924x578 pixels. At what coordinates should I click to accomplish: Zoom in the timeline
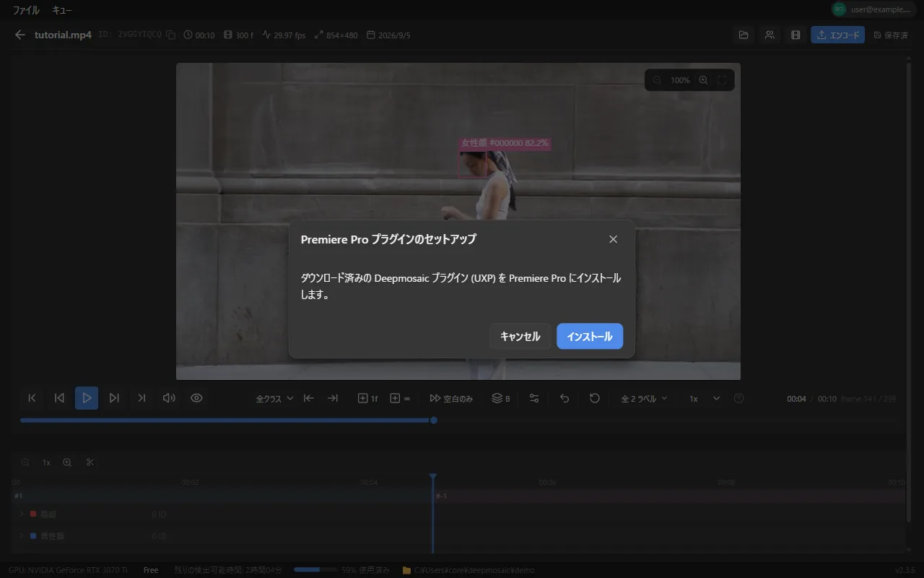coord(67,462)
